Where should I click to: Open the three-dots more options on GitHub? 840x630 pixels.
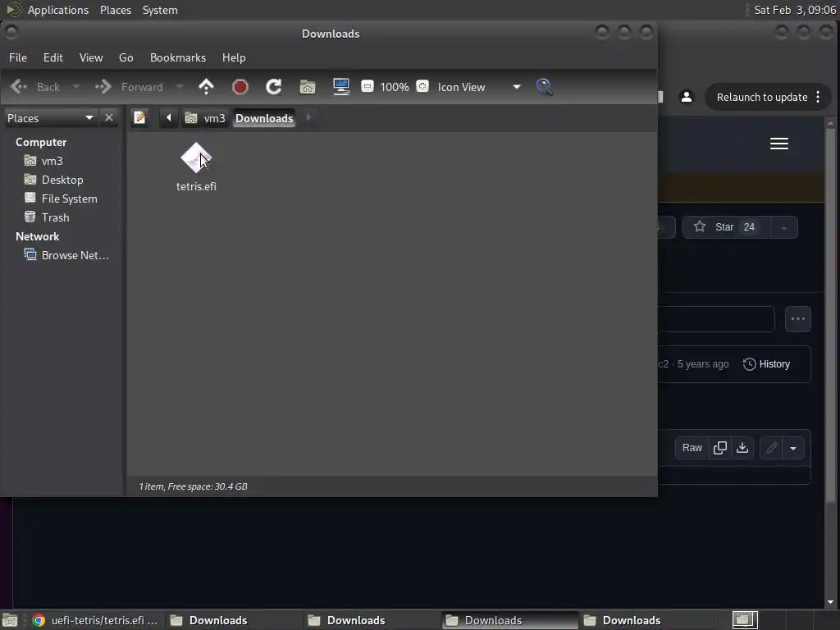pos(797,319)
